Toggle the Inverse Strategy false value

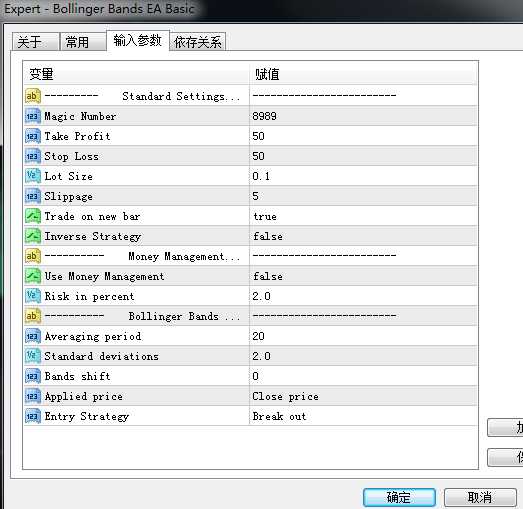tap(363, 236)
